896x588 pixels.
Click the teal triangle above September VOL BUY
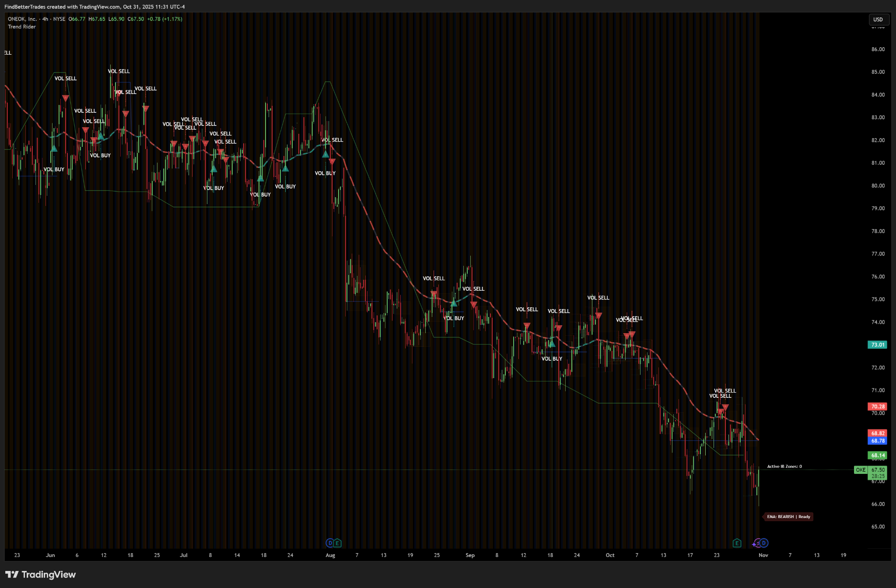tap(552, 344)
